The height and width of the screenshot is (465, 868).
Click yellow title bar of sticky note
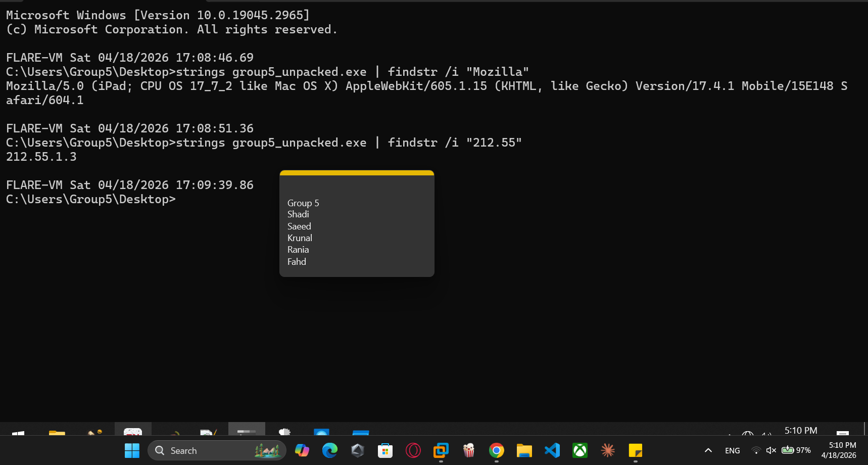[357, 173]
